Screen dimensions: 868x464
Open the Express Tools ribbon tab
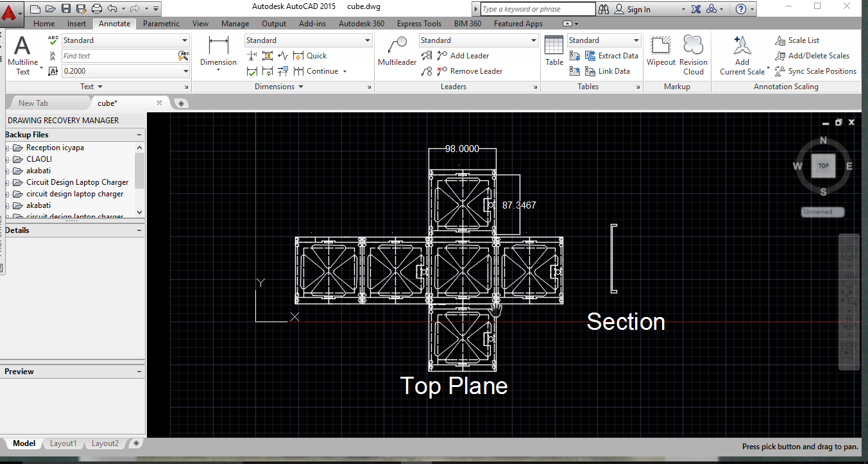click(419, 24)
